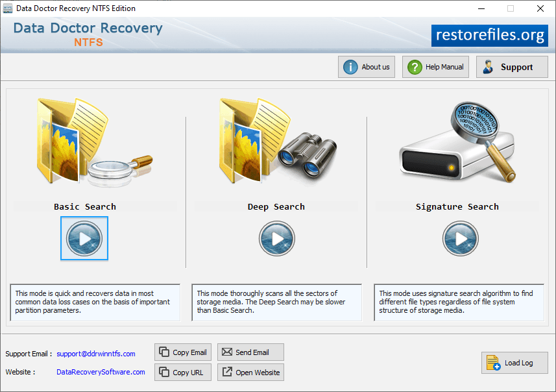Open the website in browser
This screenshot has width=556, height=392.
[x=250, y=372]
